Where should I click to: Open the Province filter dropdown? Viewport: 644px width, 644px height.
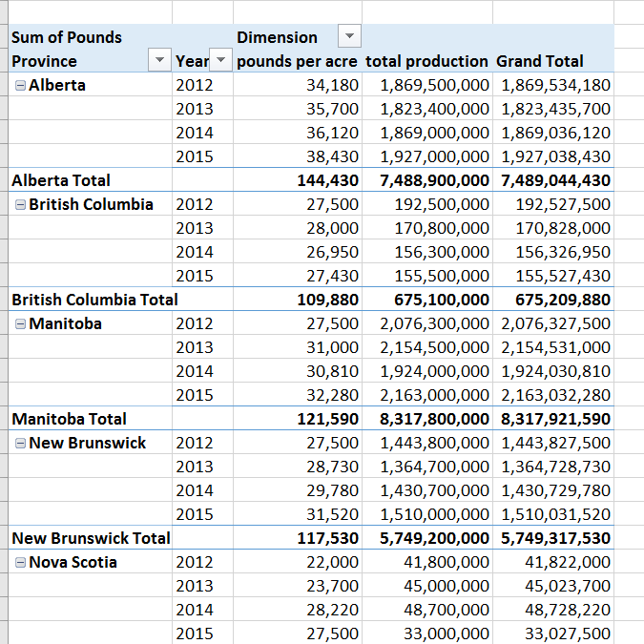[x=159, y=61]
